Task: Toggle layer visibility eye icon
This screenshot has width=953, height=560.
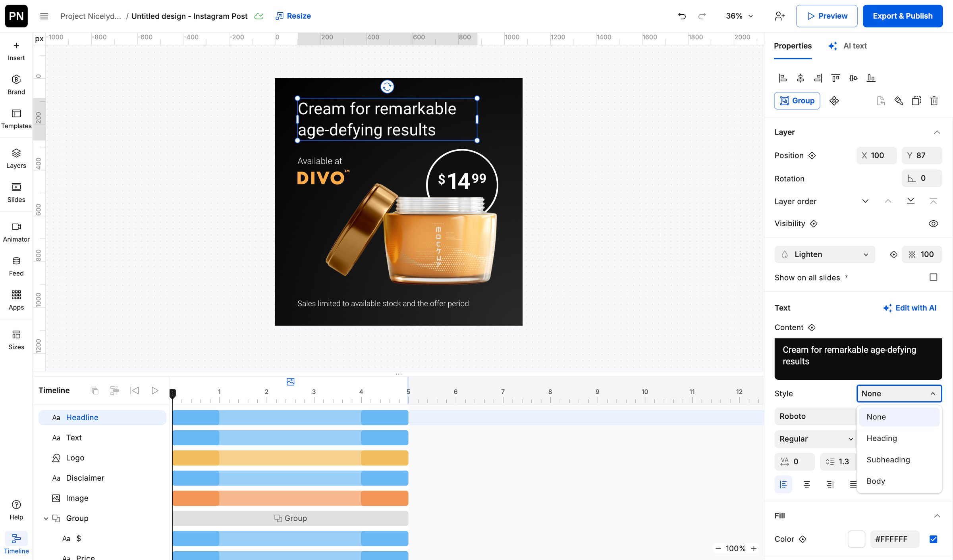Action: (x=934, y=223)
